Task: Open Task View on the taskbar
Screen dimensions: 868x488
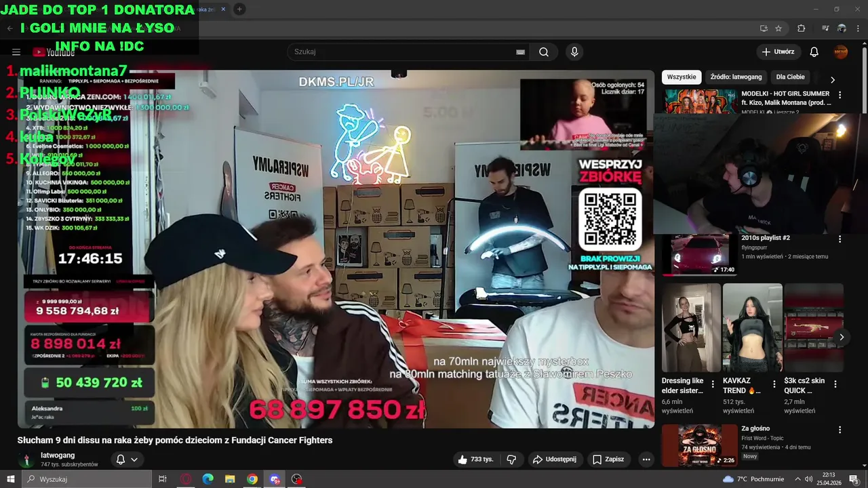Action: pos(163,479)
